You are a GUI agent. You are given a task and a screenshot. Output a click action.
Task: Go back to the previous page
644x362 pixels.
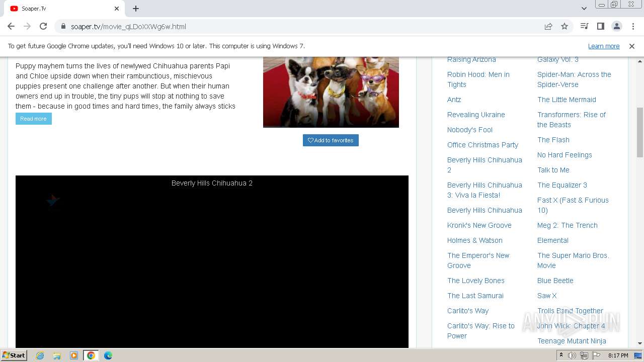11,26
